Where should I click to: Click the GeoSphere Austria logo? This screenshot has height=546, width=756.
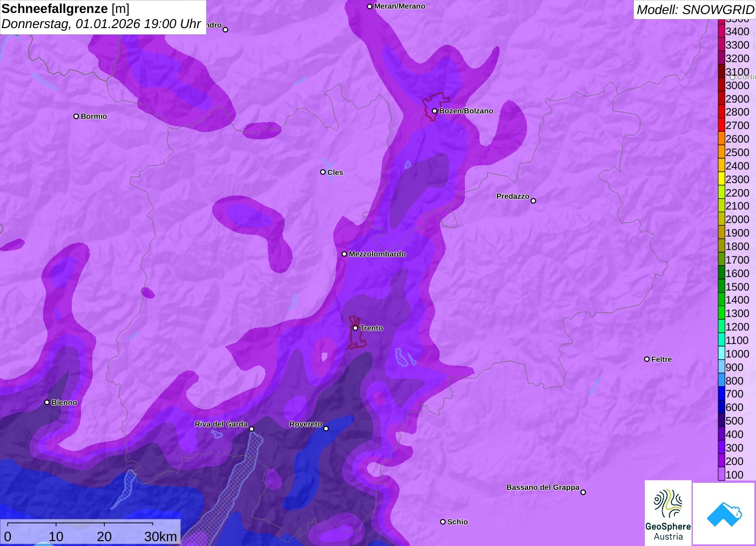click(x=668, y=513)
